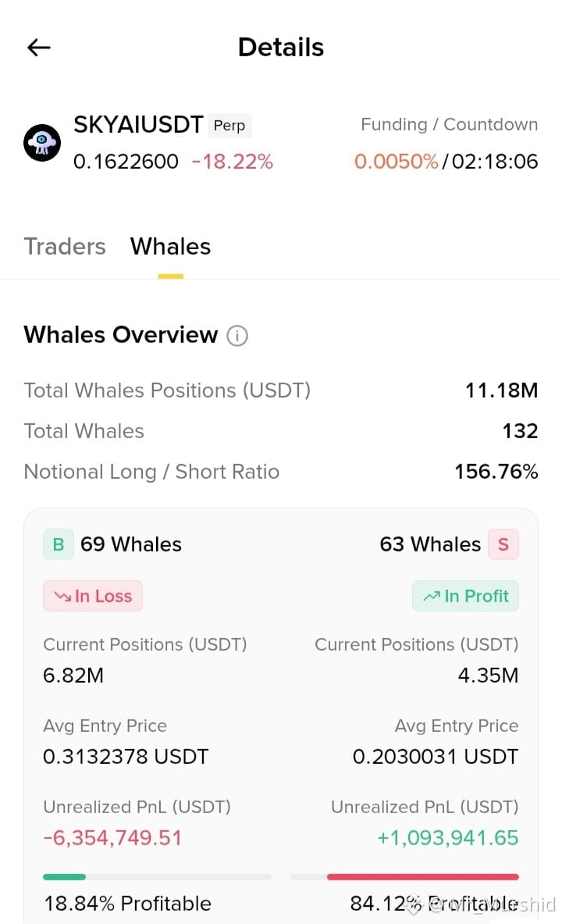Tap the In Loss downtrend badge
The height and width of the screenshot is (924, 562).
(x=92, y=596)
